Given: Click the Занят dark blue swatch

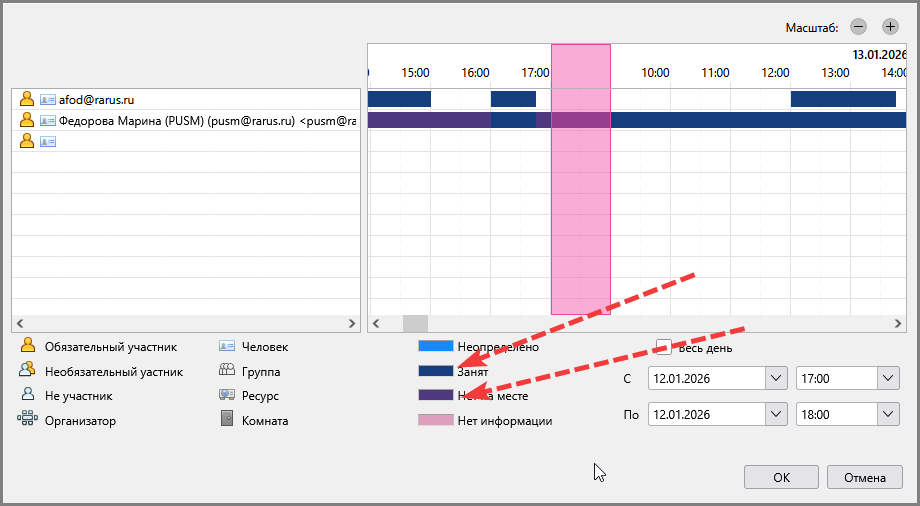Looking at the screenshot, I should point(435,371).
